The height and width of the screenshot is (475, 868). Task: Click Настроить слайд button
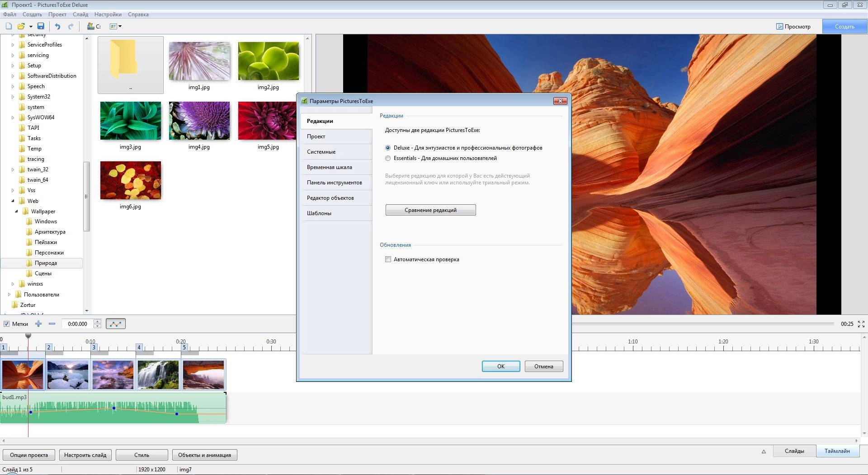coord(85,455)
